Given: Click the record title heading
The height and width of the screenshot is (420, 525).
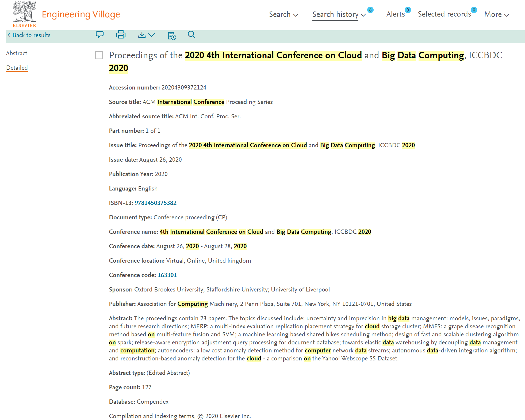Looking at the screenshot, I should tap(305, 61).
